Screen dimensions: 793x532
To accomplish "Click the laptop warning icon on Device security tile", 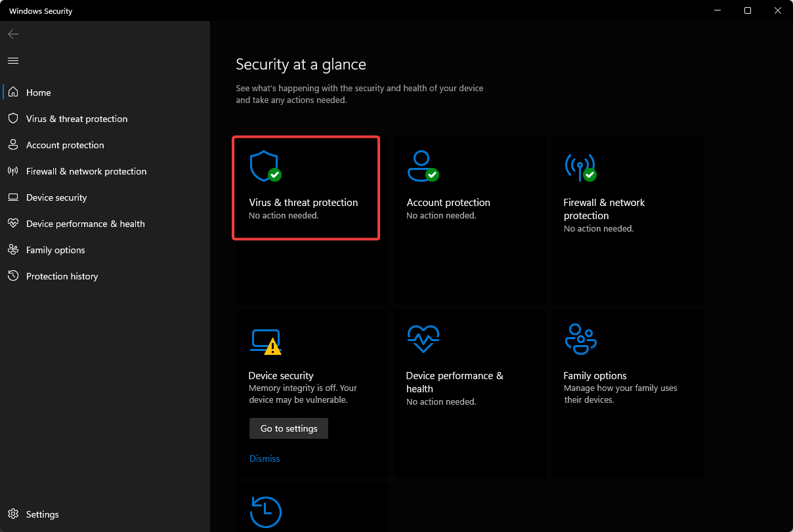I will 265,342.
